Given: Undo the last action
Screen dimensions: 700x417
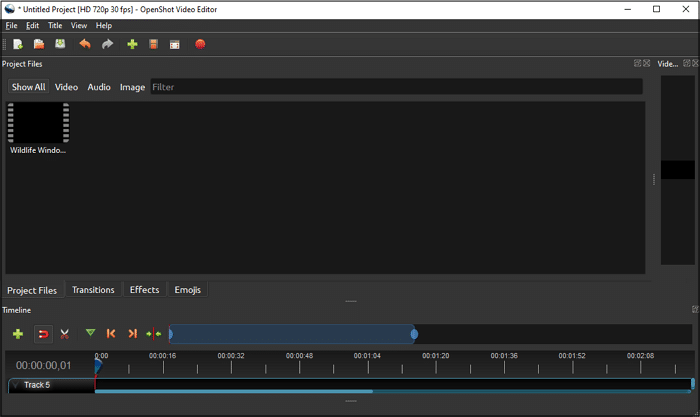Looking at the screenshot, I should pyautogui.click(x=85, y=44).
